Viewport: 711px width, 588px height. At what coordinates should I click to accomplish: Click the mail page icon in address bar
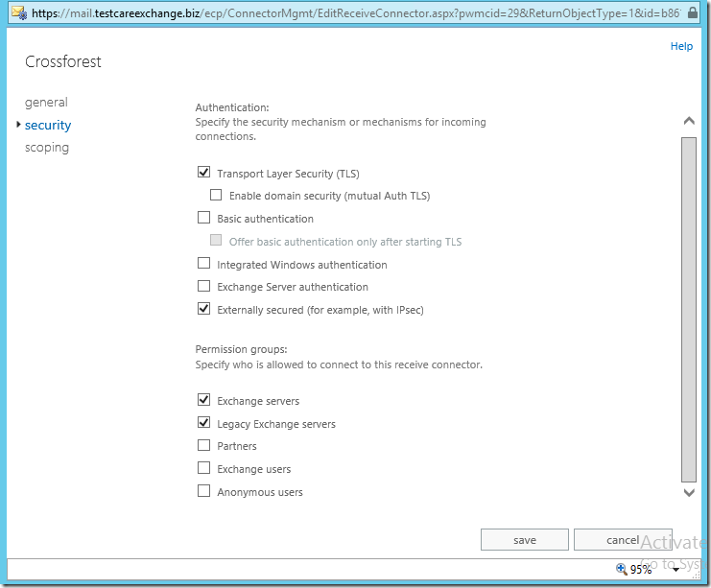[19, 13]
